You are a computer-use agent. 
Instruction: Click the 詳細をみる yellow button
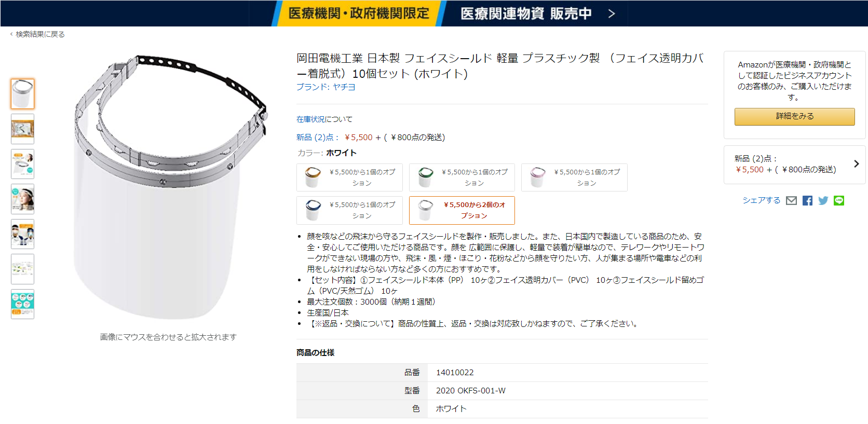click(x=794, y=116)
